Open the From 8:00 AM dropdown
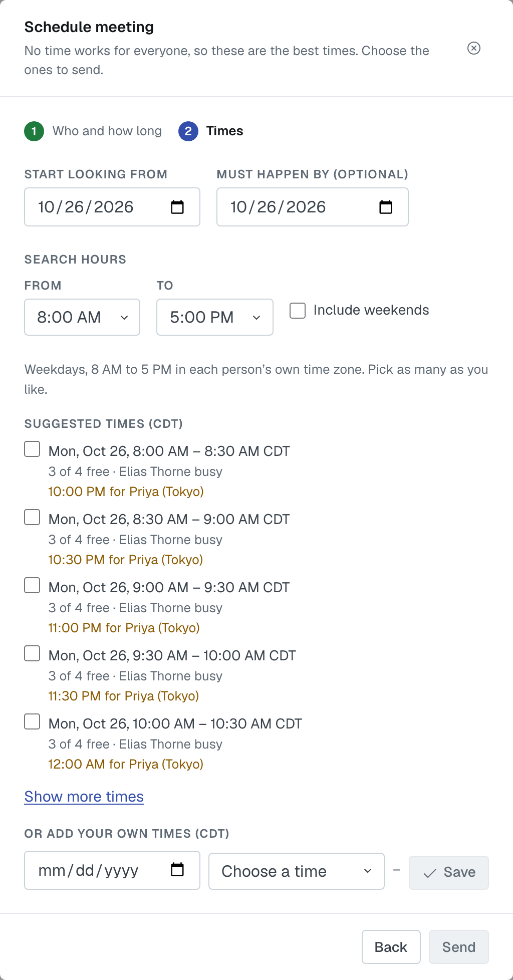 pos(82,317)
